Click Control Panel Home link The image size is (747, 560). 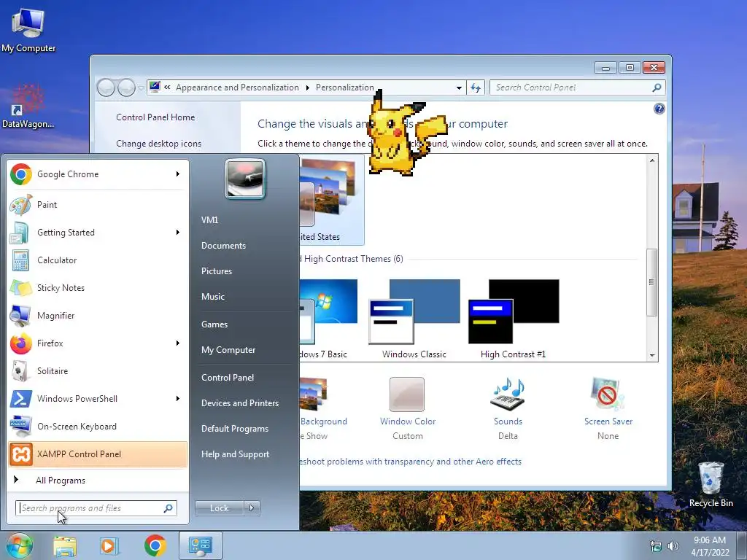pyautogui.click(x=155, y=117)
